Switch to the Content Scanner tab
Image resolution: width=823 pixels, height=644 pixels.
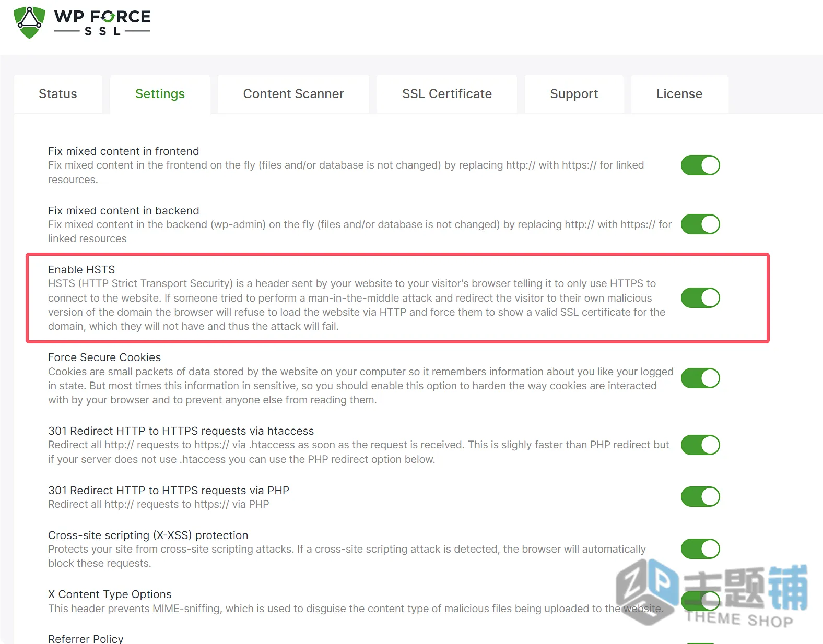click(293, 94)
